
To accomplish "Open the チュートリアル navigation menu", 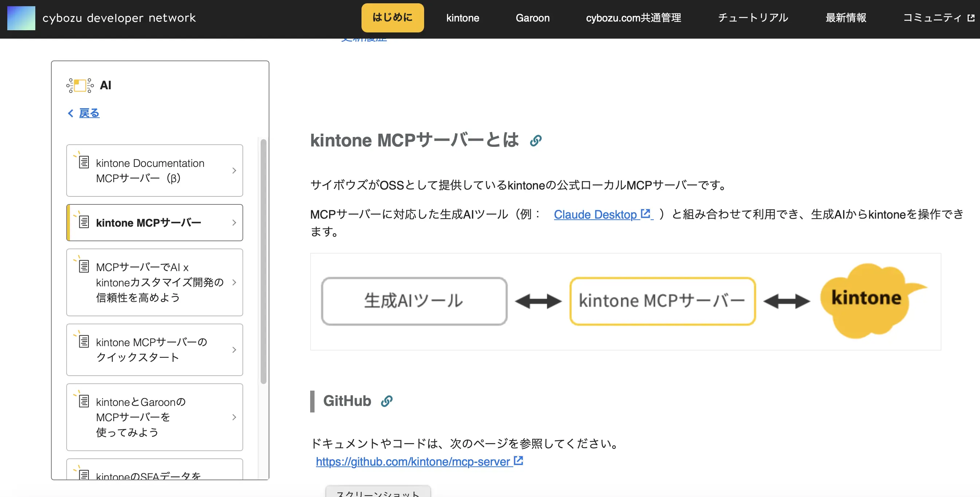I will click(x=753, y=18).
